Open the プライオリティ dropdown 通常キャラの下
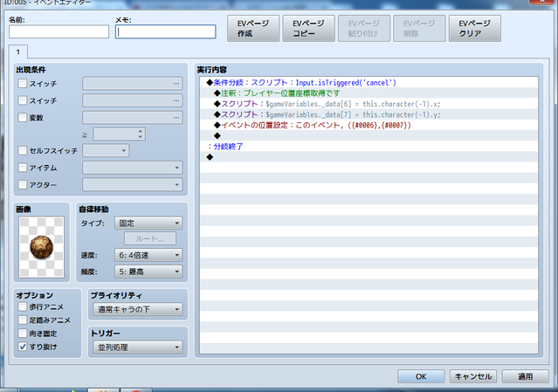Viewport: 558px width, 392px height. (x=138, y=309)
